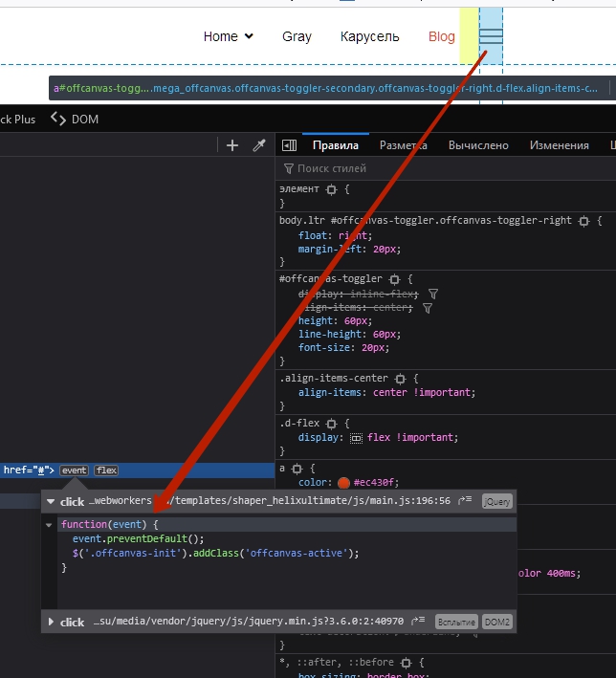Image resolution: width=616 pixels, height=678 pixels.
Task: Toggle the Всплытие bubbling badge on jquery.min.js listener
Action: tap(455, 622)
